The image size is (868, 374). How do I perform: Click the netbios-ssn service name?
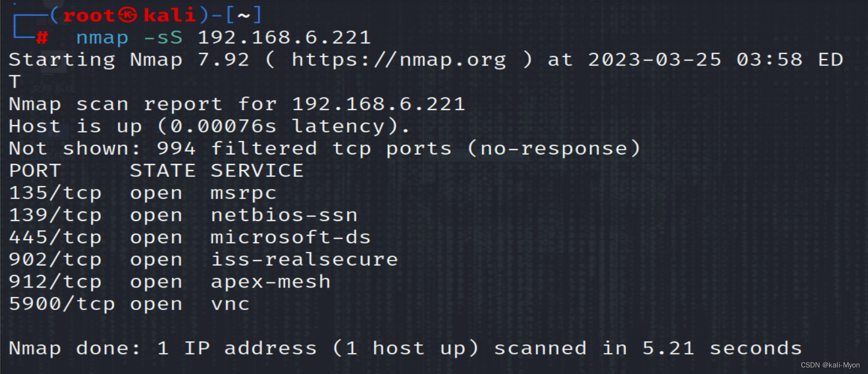tap(284, 215)
